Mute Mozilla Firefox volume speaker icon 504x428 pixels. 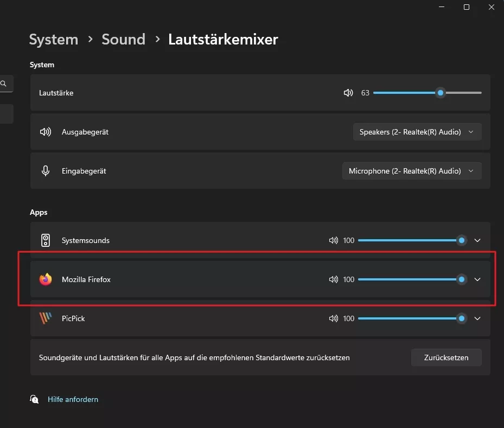[x=333, y=279]
